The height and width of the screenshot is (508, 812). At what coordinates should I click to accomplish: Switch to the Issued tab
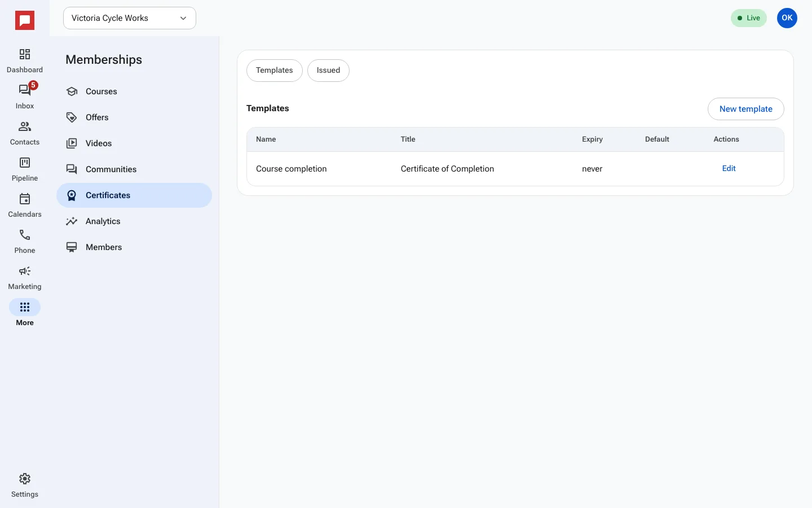[x=328, y=71]
